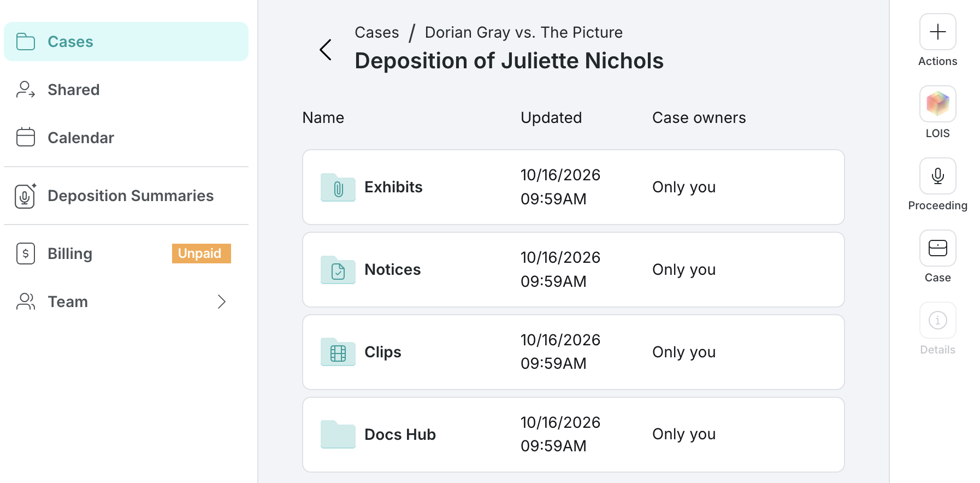Follow the Cases breadcrumb link
This screenshot has height=483, width=980.
tap(377, 32)
